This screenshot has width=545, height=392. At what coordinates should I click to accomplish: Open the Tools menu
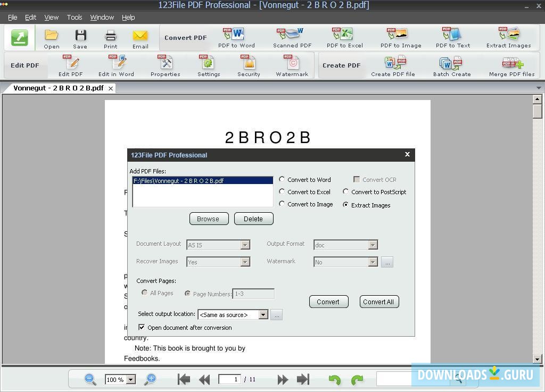(75, 18)
